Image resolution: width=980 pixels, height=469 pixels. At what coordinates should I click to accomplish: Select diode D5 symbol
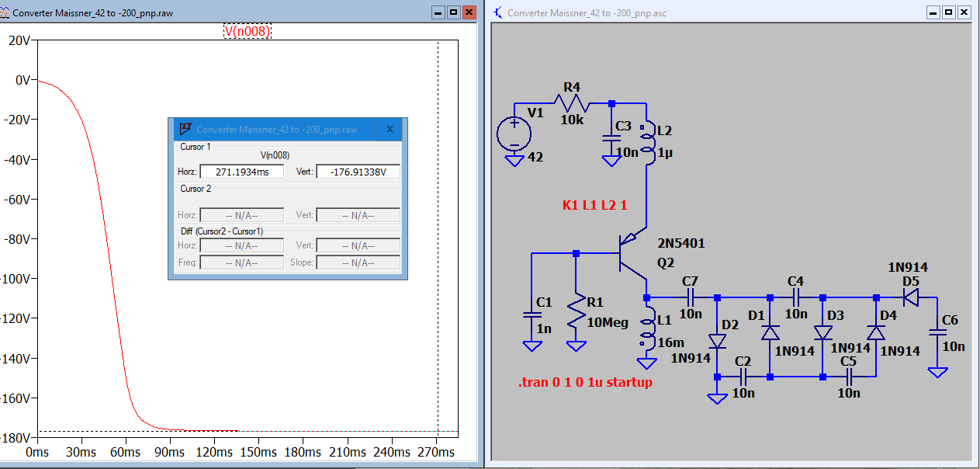(x=910, y=297)
